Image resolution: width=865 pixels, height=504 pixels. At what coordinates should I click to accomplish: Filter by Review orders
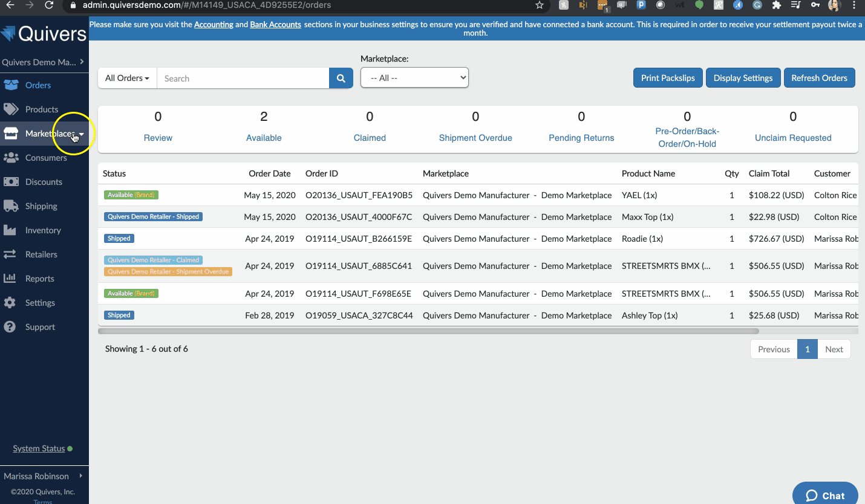click(158, 138)
